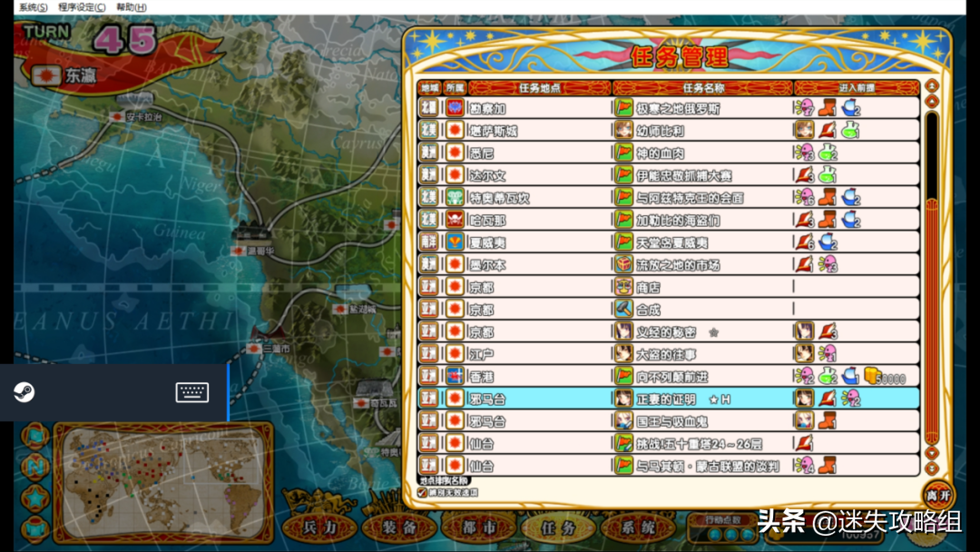Click the single scroll-down arrow
Viewport: 980px width, 552px height.
[932, 453]
